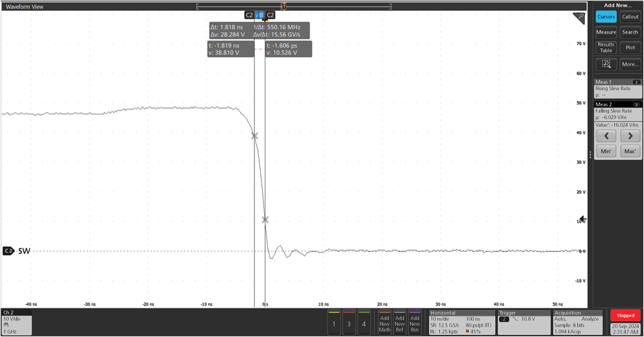Click the zoom overview bar right bracket
644x337 pixels.
(390, 6)
